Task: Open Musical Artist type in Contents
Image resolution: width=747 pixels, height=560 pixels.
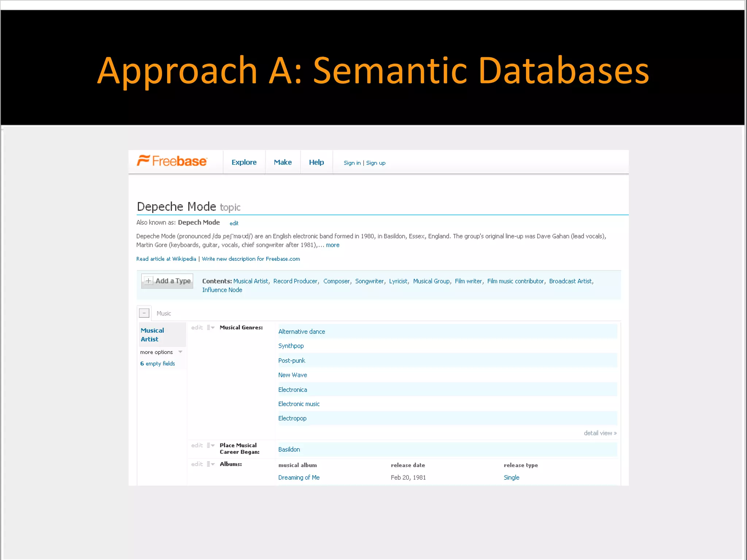Action: click(251, 281)
